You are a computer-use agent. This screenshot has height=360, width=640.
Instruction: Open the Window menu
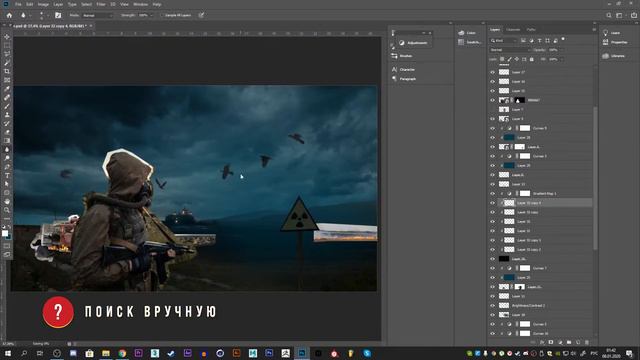point(140,4)
